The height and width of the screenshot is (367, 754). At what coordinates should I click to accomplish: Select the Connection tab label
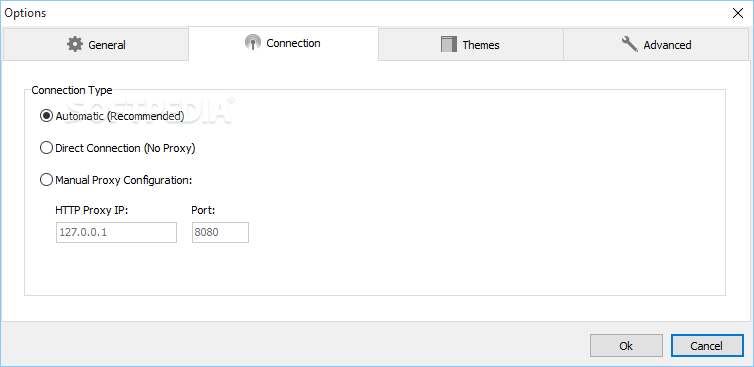(x=293, y=43)
